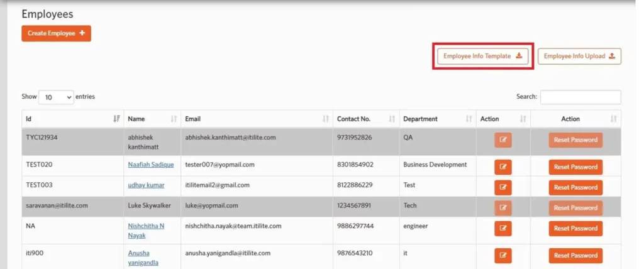Sort table by Email column
644x269 pixels.
[x=257, y=119]
